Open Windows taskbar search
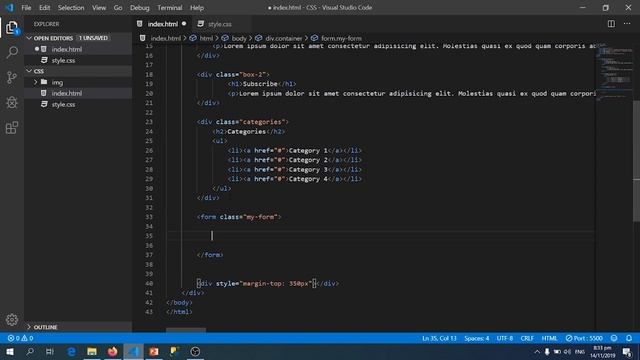640x360 pixels. pyautogui.click(x=30, y=351)
